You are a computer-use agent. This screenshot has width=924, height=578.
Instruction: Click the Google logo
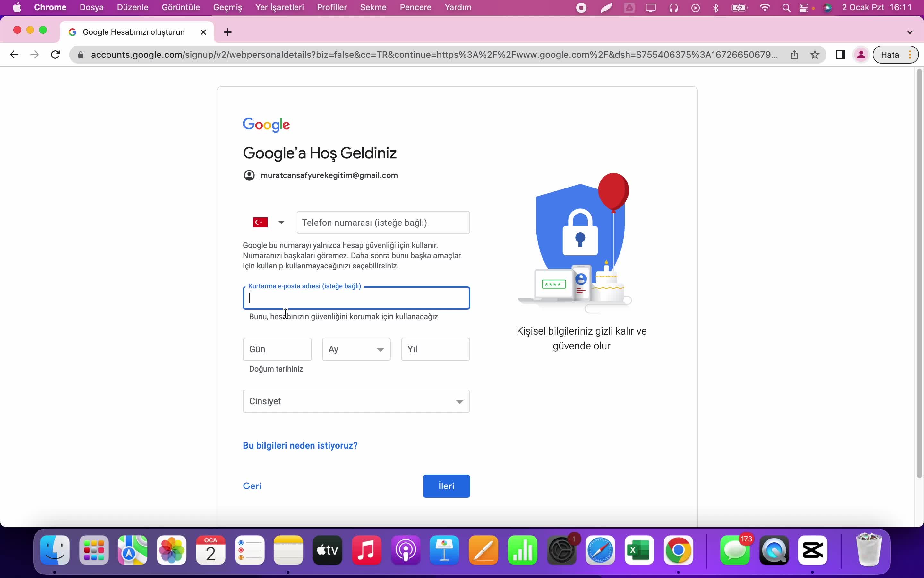[x=267, y=125]
